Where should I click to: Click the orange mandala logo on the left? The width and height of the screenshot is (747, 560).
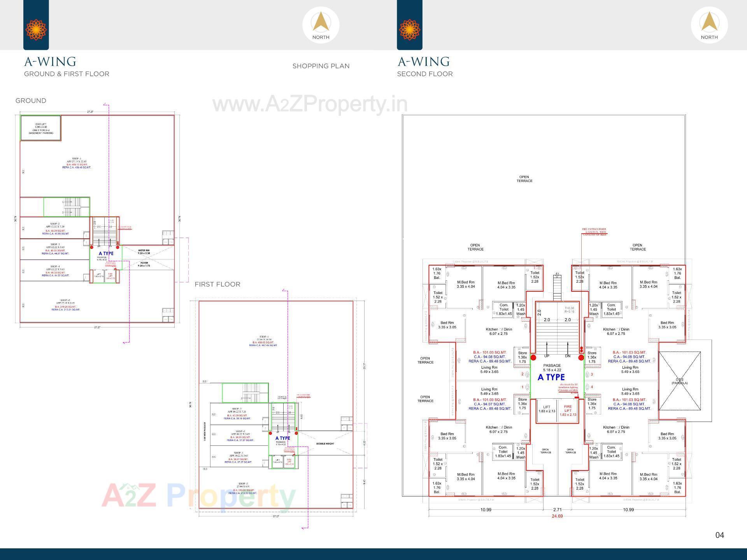36,28
